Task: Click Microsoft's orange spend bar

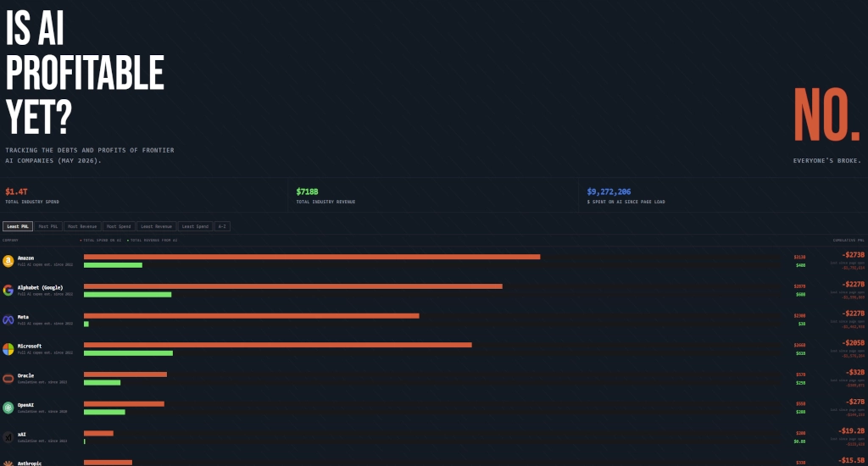Action: pyautogui.click(x=277, y=345)
